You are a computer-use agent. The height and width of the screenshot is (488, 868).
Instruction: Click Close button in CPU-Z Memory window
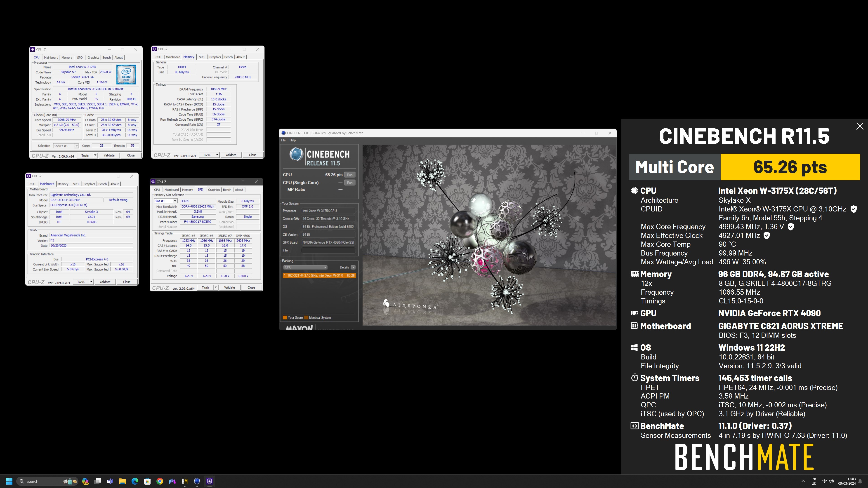(x=252, y=155)
